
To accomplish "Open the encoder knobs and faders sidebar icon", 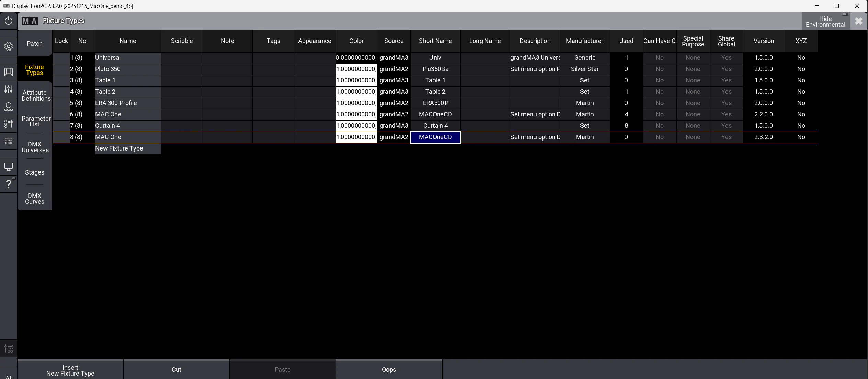I will (x=9, y=124).
